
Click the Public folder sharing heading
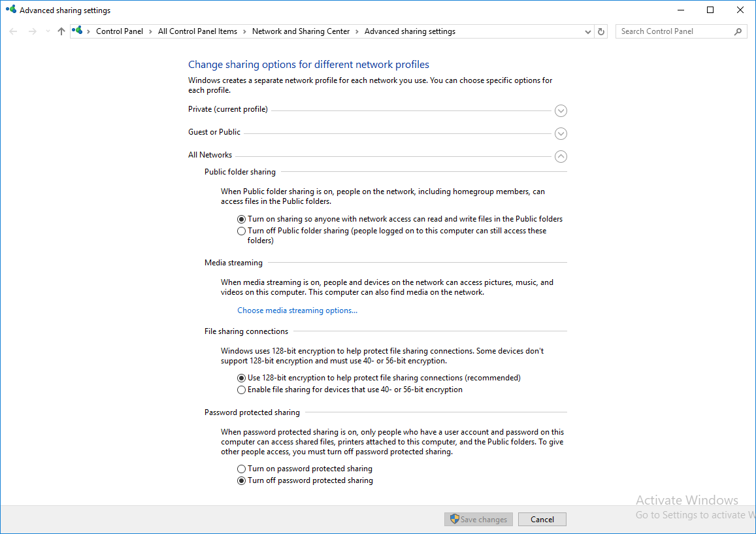click(x=240, y=172)
